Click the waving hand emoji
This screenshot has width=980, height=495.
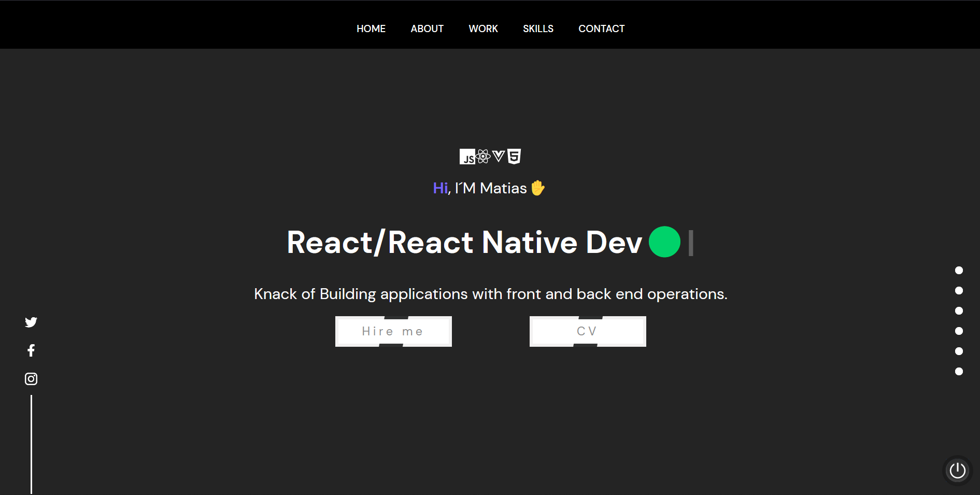(538, 188)
